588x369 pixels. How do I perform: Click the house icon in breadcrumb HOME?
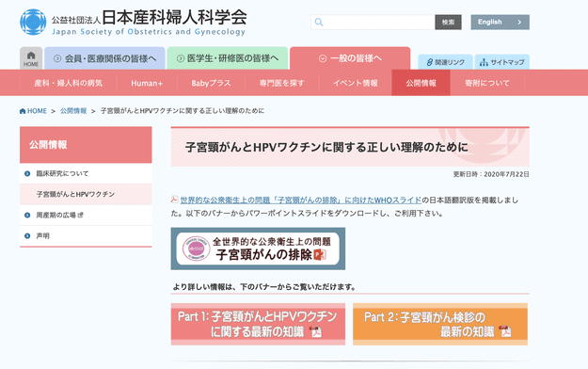(23, 111)
